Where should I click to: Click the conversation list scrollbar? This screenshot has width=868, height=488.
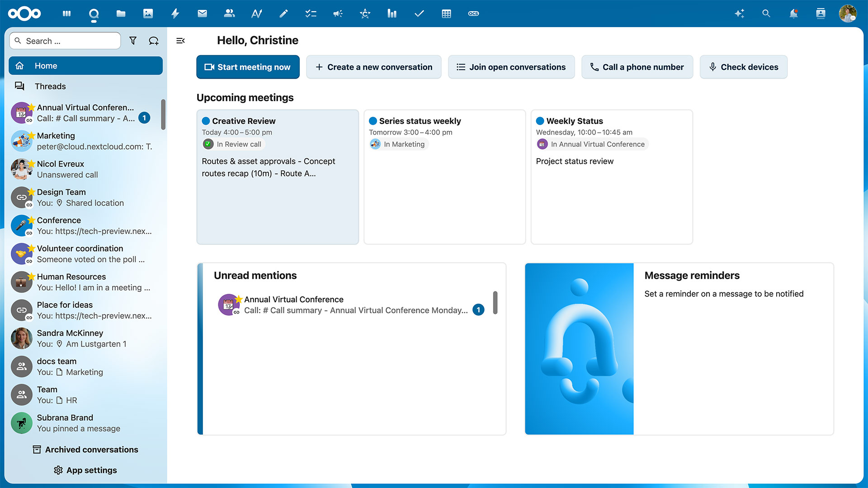point(163,115)
